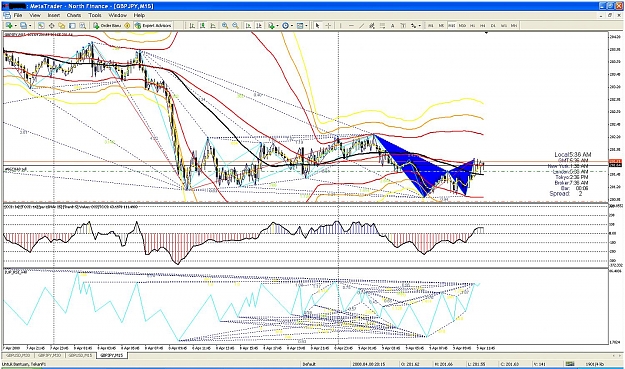Image resolution: width=625 pixels, height=369 pixels.
Task: Click the Arrows symbols tool icon
Action: (413, 26)
